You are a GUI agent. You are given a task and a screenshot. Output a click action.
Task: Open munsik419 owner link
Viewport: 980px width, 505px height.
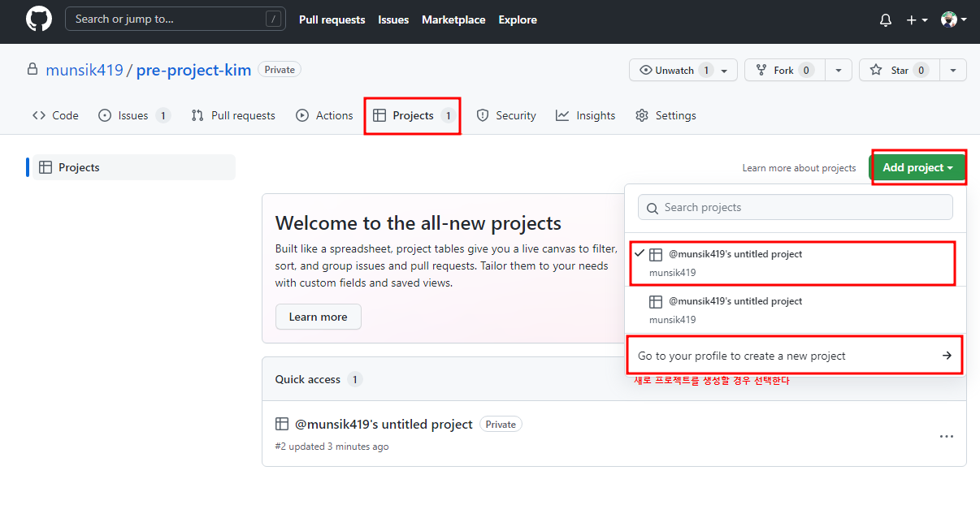click(85, 70)
